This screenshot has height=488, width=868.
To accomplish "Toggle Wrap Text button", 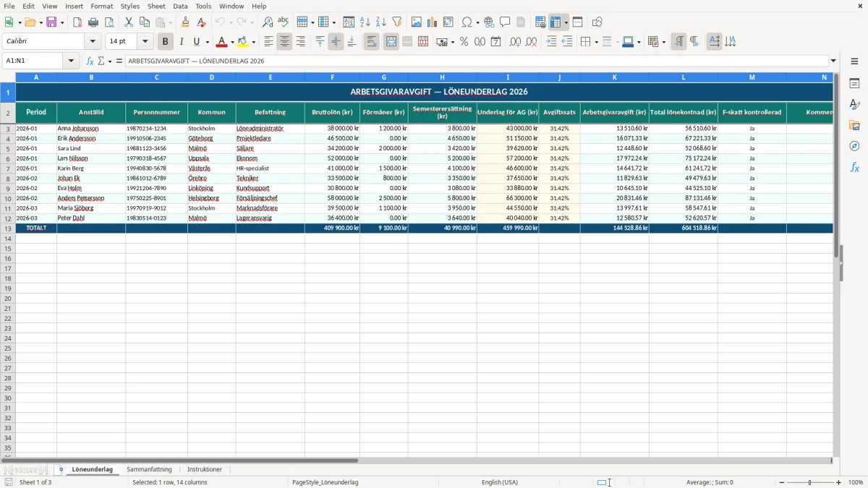I will point(371,42).
